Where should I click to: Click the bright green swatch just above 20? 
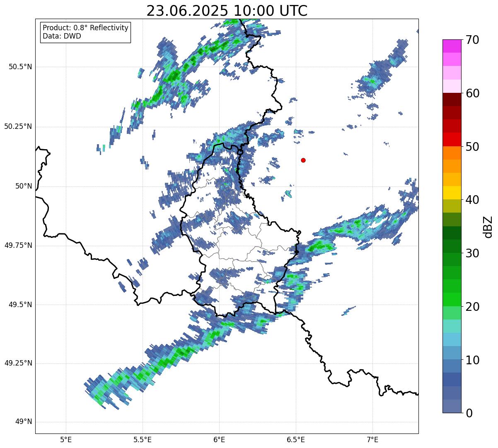(452, 299)
